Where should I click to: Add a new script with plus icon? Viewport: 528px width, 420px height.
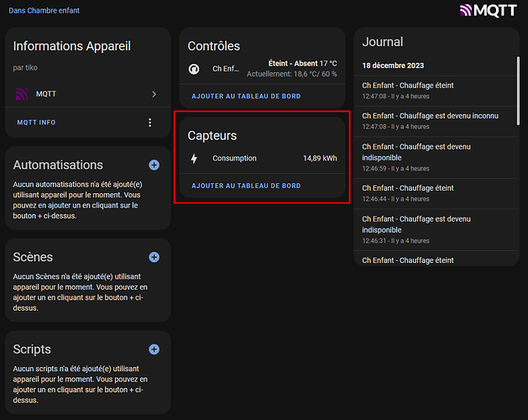tap(154, 349)
